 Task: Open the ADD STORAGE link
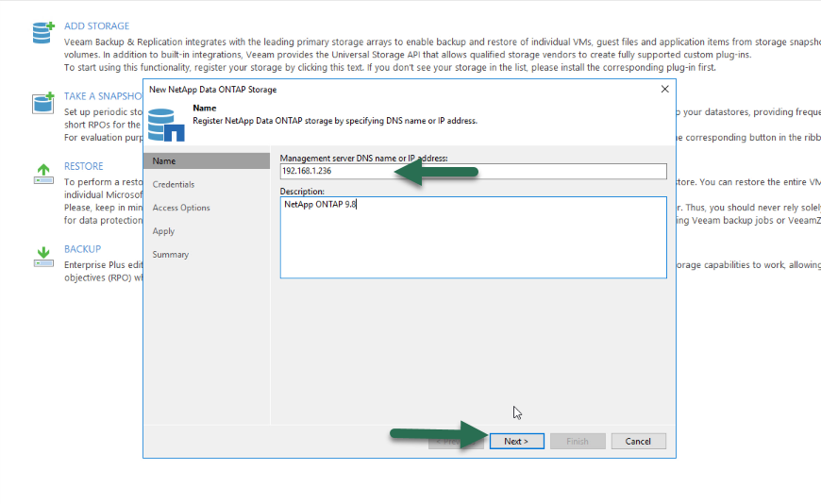point(96,26)
